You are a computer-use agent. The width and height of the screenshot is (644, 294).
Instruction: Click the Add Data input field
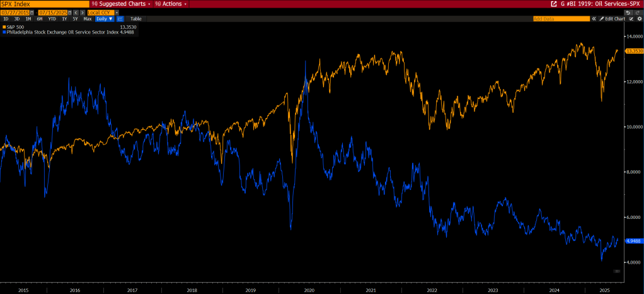coord(561,19)
